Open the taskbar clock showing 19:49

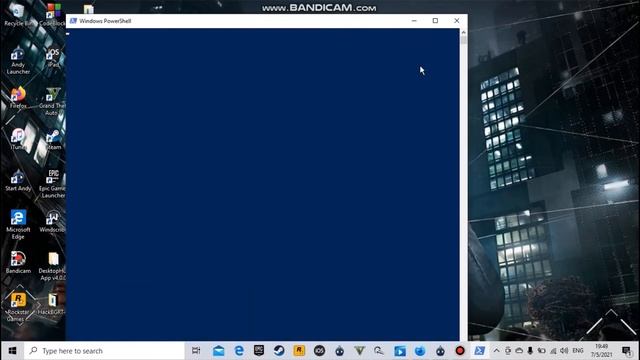(601, 351)
